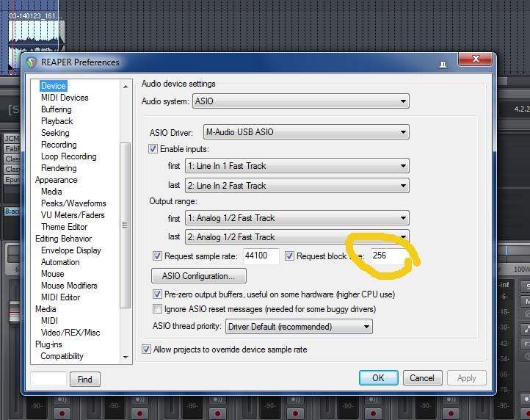Open Buffering preferences page
This screenshot has height=420, width=530.
pyautogui.click(x=56, y=109)
